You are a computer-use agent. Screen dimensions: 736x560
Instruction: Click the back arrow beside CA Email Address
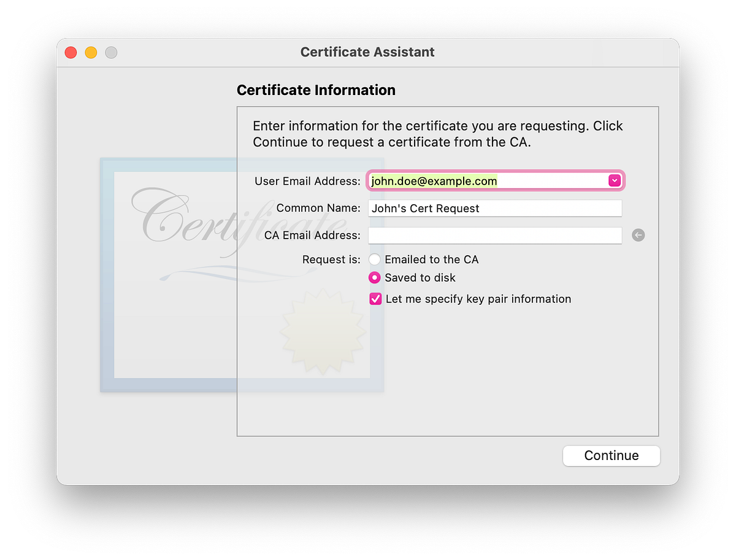coord(638,235)
